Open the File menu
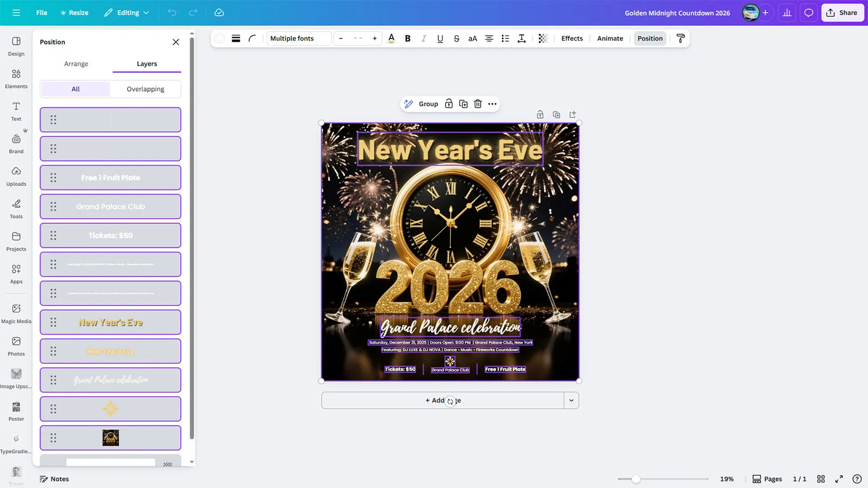 coord(42,12)
